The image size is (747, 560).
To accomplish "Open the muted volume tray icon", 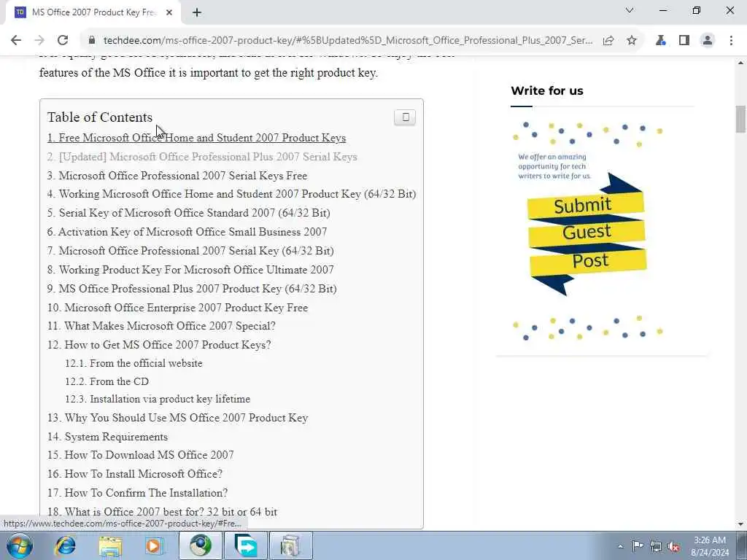I will pyautogui.click(x=673, y=547).
